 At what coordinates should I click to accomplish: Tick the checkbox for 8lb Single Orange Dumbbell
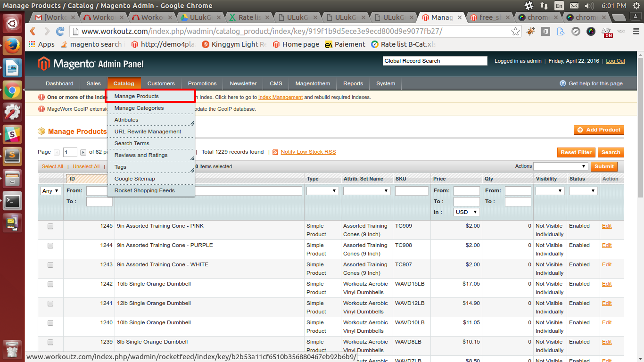pyautogui.click(x=50, y=342)
